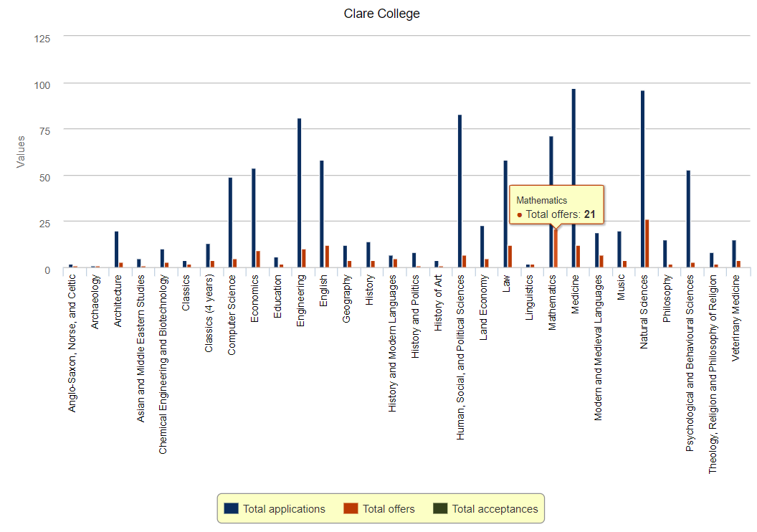This screenshot has height=532, width=757.
Task: Click the Architecture axis label
Action: click(x=118, y=300)
